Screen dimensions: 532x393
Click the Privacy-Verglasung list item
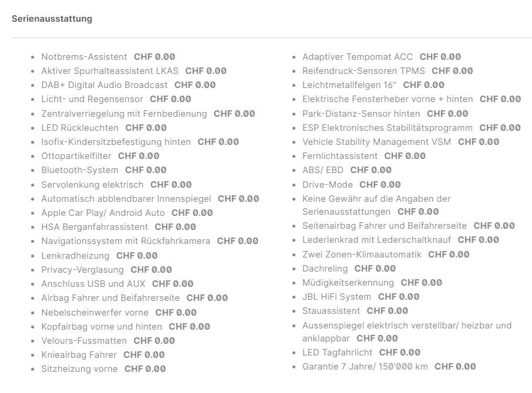(x=82, y=270)
